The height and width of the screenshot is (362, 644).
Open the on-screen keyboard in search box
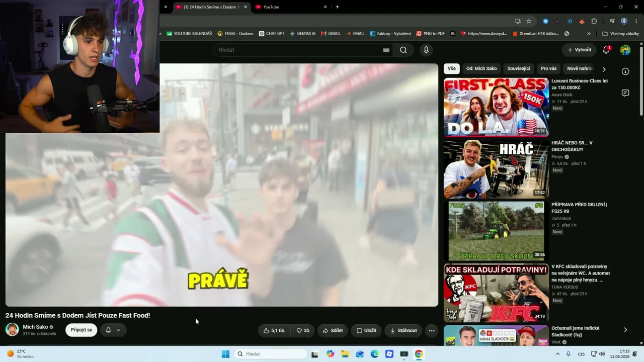point(386,50)
